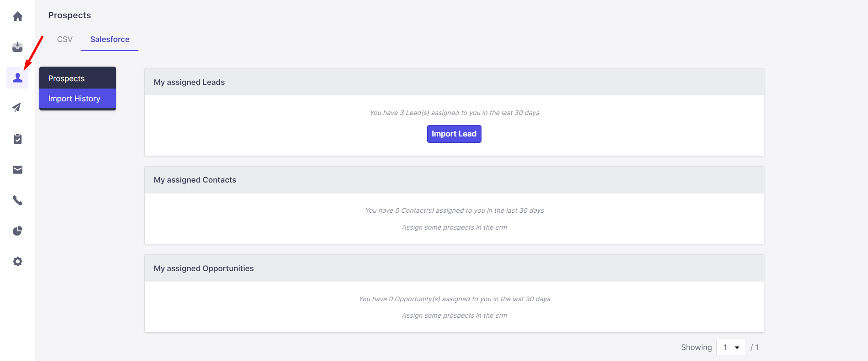This screenshot has height=361, width=868.
Task: Click the My assigned Leads header
Action: [189, 82]
